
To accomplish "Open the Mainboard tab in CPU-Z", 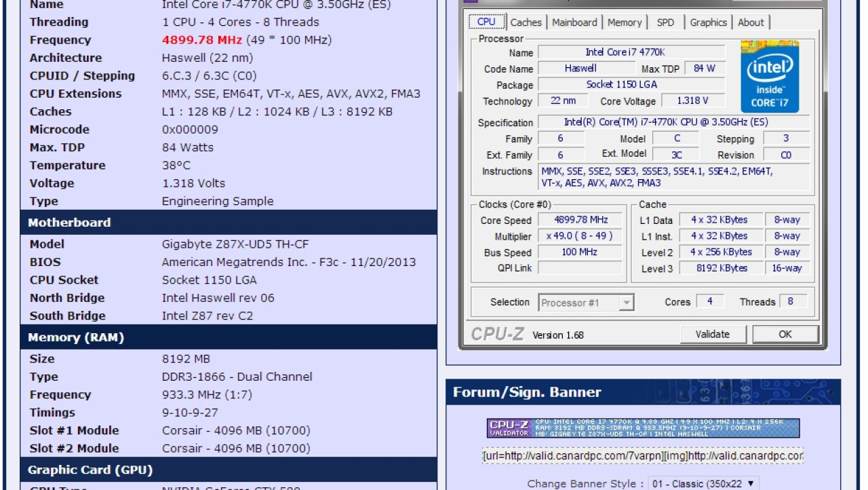I will click(x=574, y=22).
